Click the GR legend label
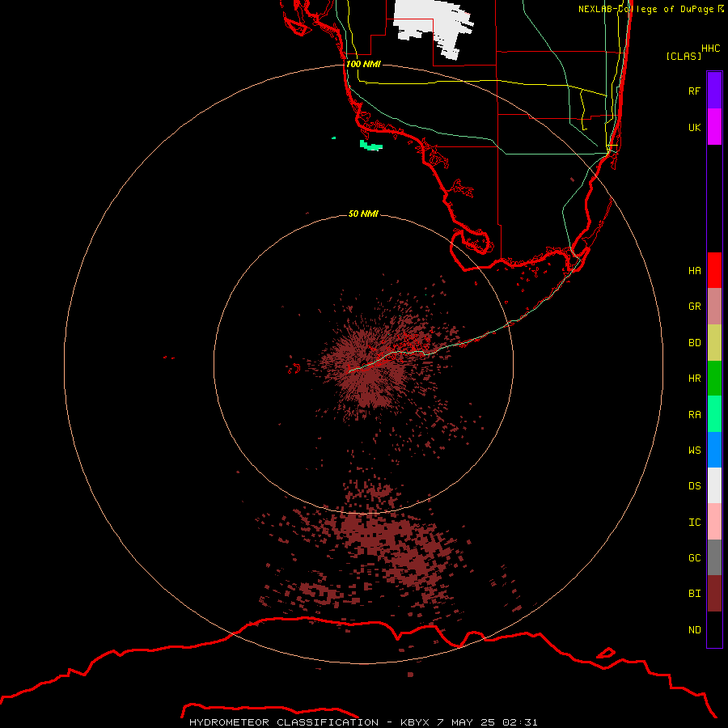Viewport: 728px width, 728px height. pos(694,307)
